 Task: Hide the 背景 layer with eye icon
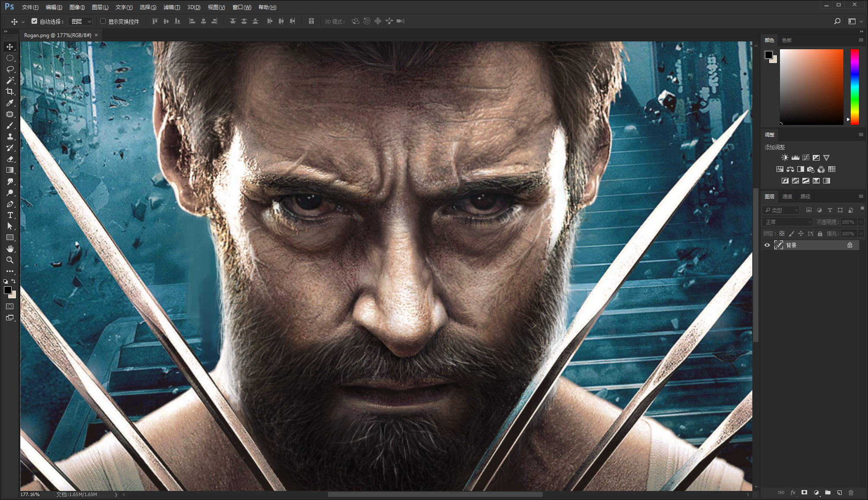[767, 245]
